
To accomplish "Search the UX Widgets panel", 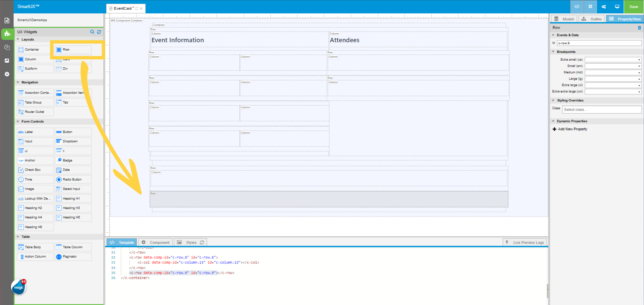I will (92, 32).
